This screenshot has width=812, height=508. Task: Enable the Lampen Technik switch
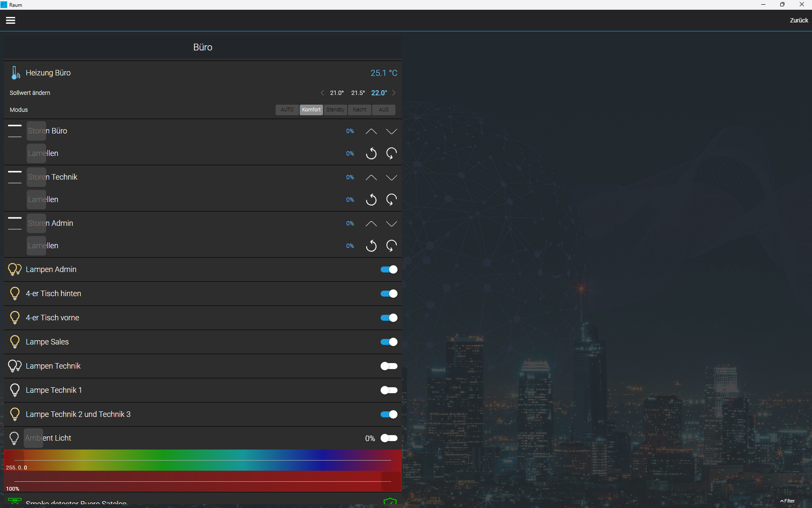point(389,366)
